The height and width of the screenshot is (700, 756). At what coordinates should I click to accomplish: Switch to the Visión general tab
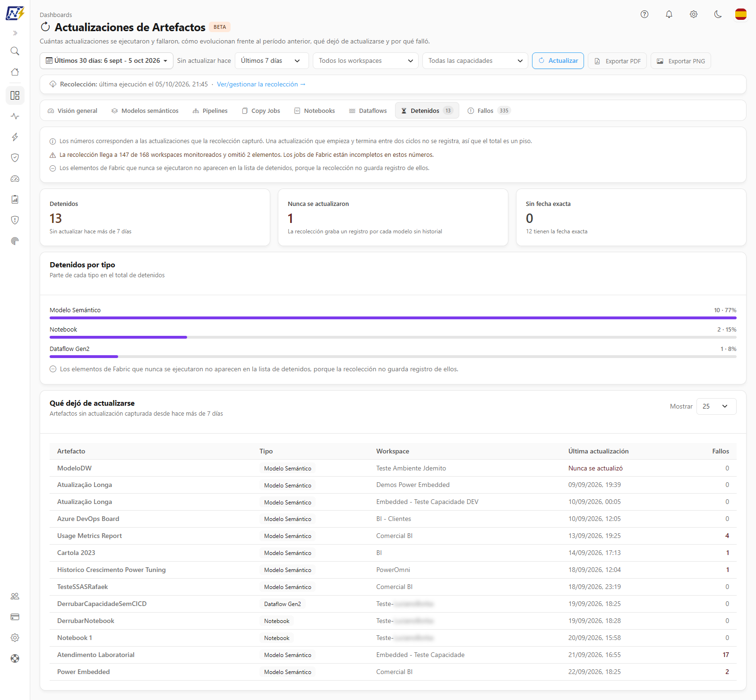tap(72, 111)
